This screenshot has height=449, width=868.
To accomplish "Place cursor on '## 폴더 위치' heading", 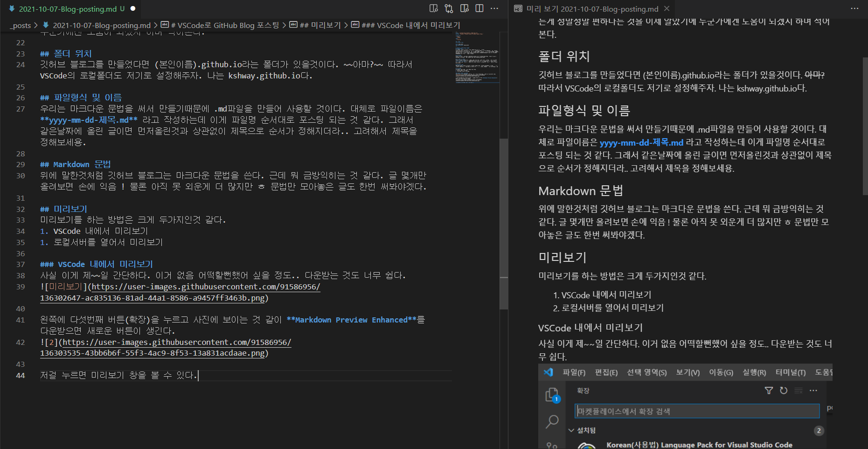I will click(x=66, y=54).
